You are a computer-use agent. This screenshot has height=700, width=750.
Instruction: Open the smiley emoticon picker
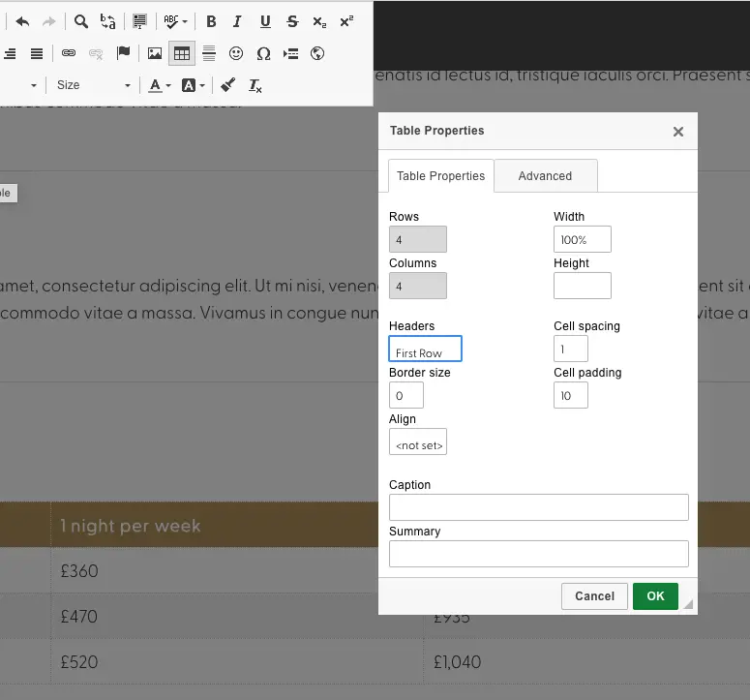(x=236, y=53)
